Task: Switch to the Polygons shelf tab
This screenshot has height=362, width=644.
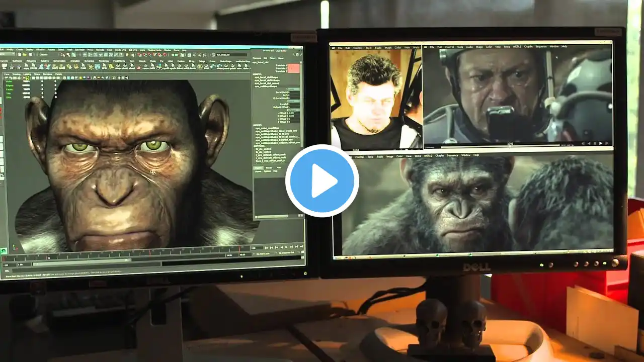Action: [32, 60]
